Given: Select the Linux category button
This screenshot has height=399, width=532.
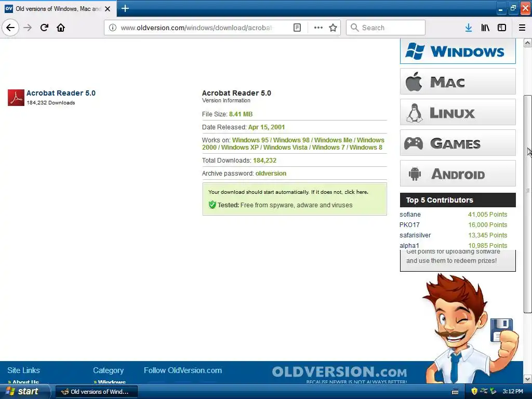Looking at the screenshot, I should tap(458, 112).
